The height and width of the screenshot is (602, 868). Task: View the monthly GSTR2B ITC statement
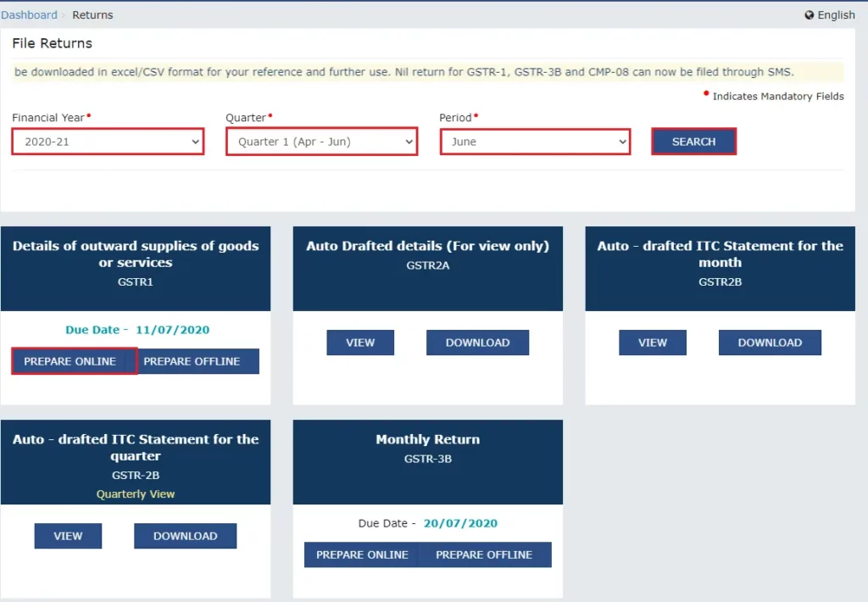[x=652, y=343]
